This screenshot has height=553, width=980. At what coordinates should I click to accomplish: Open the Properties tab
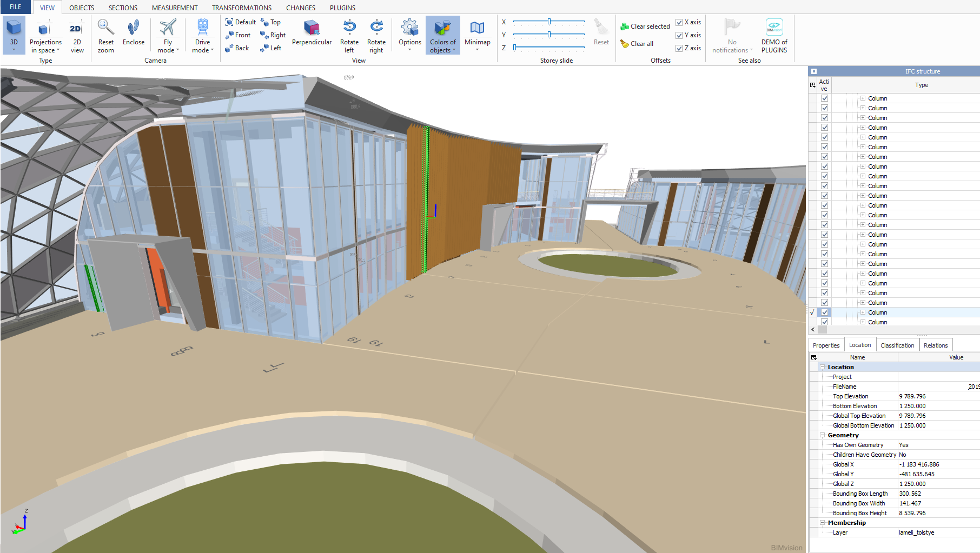point(826,345)
